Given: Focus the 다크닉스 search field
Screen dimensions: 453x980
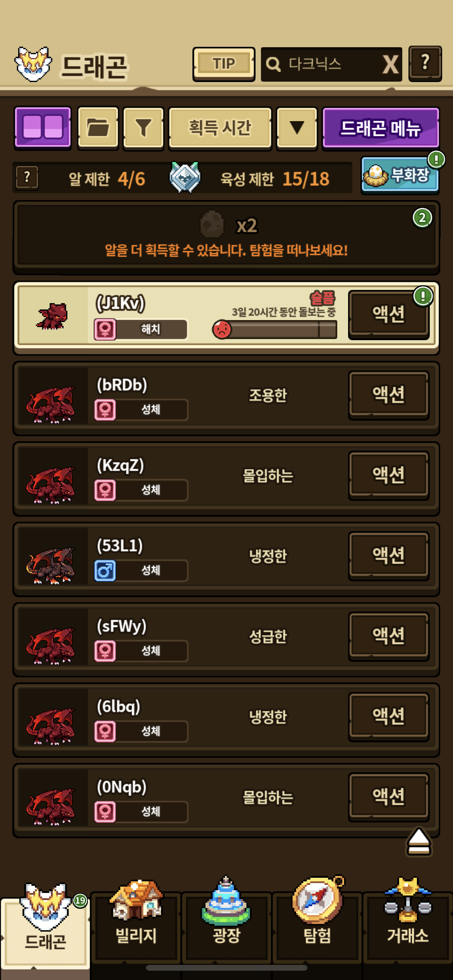Looking at the screenshot, I should [321, 64].
